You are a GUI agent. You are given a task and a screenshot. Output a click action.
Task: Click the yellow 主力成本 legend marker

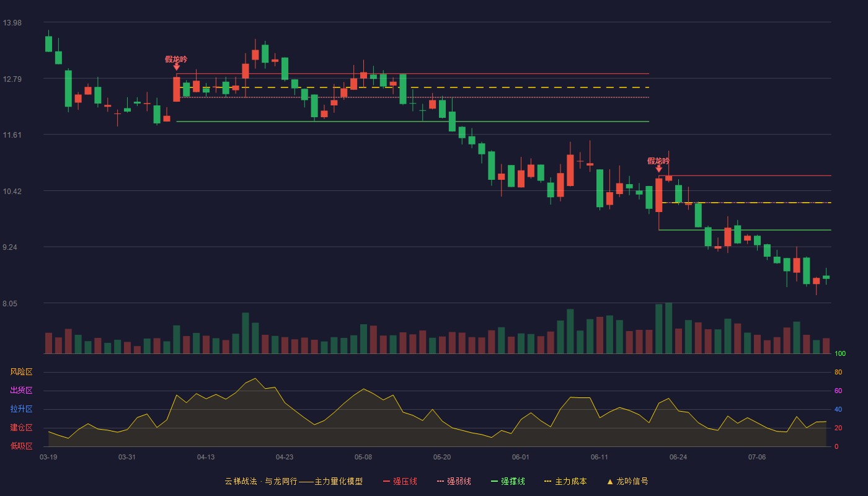(x=548, y=481)
